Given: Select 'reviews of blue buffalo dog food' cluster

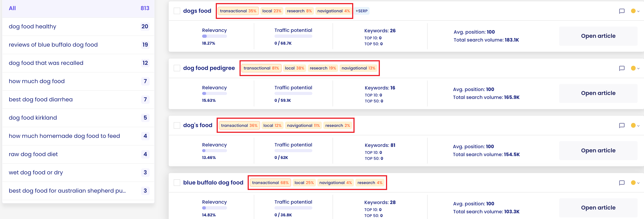Looking at the screenshot, I should [78, 45].
